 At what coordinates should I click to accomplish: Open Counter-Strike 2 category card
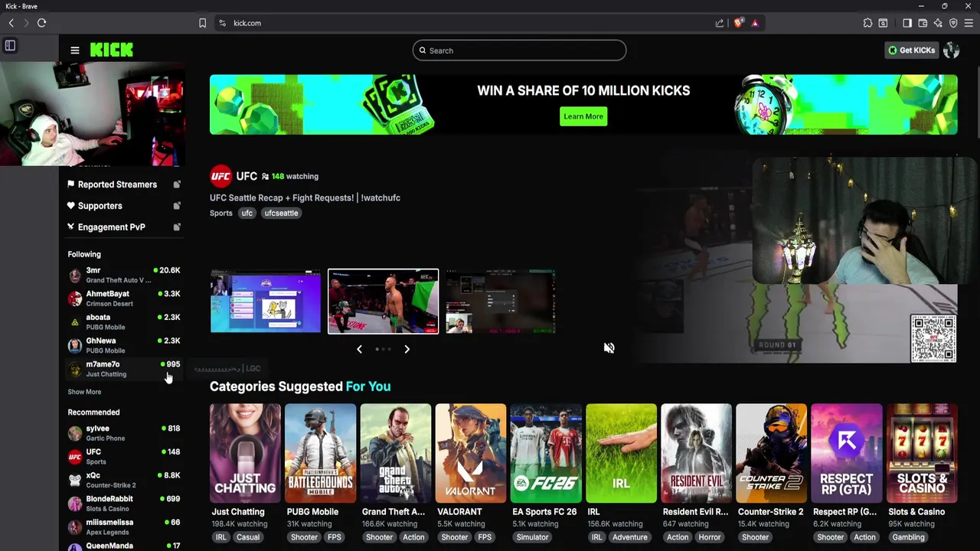point(771,453)
